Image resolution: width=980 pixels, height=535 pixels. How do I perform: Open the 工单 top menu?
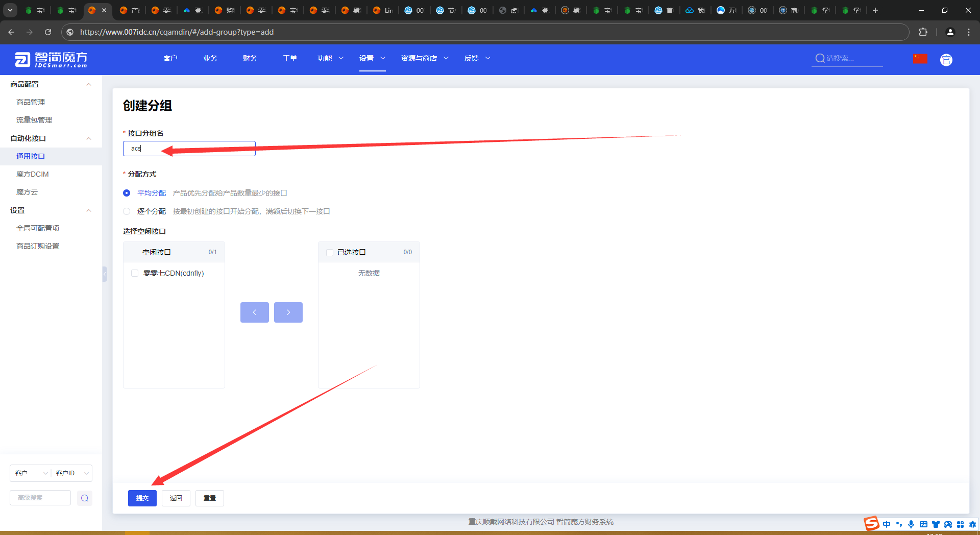pos(290,58)
